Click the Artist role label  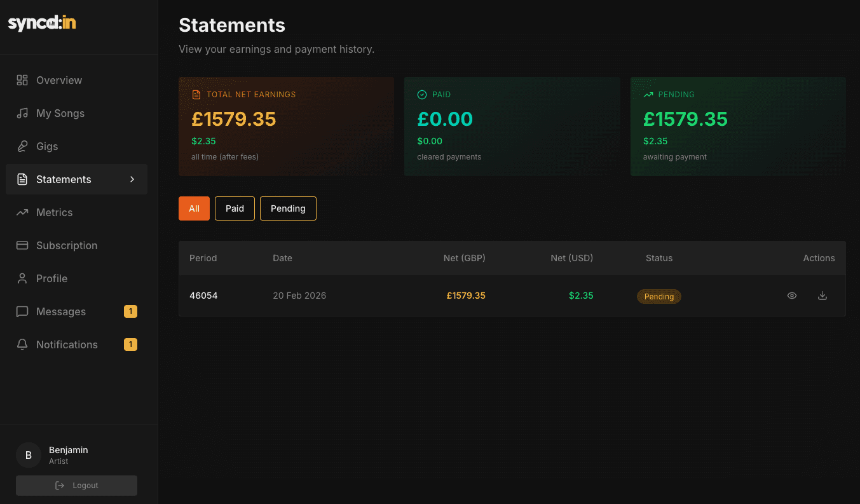[58, 461]
